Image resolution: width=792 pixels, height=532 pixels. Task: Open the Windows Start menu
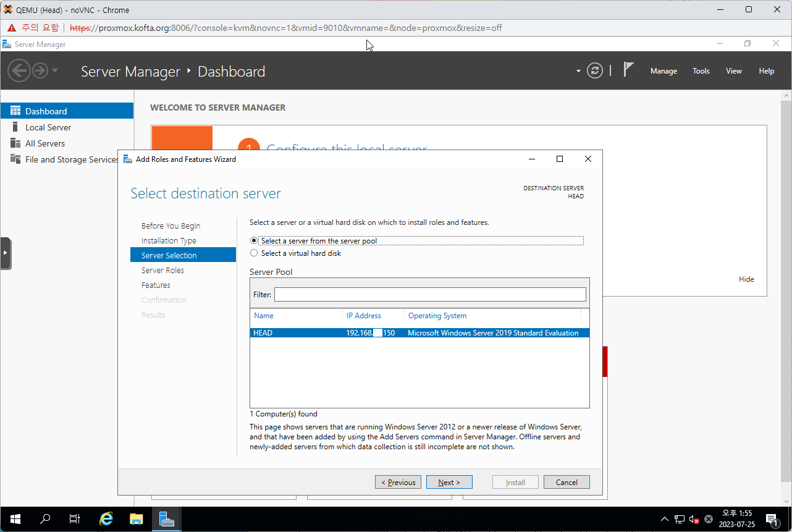pos(15,519)
